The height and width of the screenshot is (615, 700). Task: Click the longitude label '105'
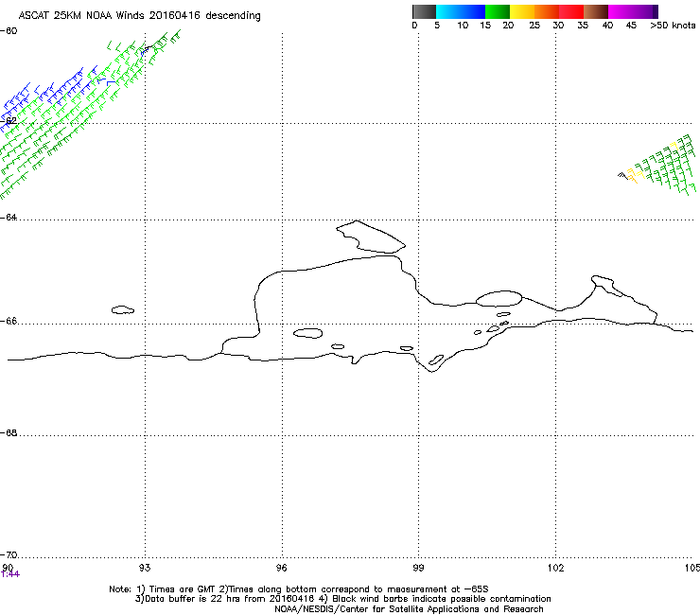(x=692, y=568)
